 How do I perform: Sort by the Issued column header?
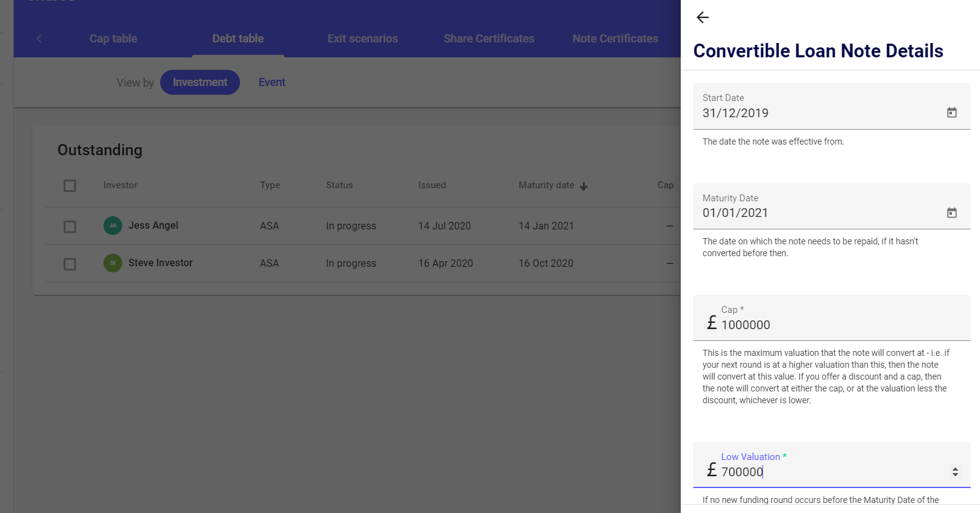(x=432, y=185)
